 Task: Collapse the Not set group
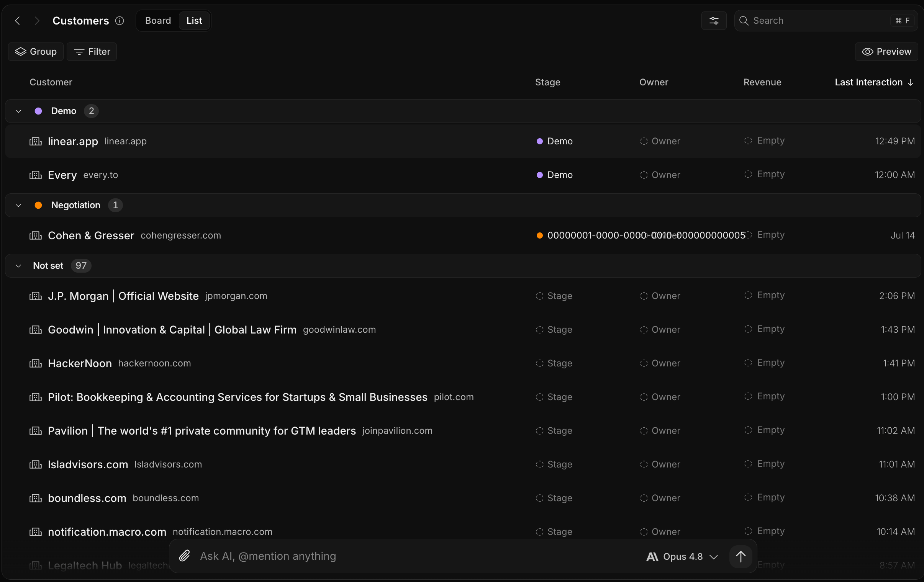(18, 266)
